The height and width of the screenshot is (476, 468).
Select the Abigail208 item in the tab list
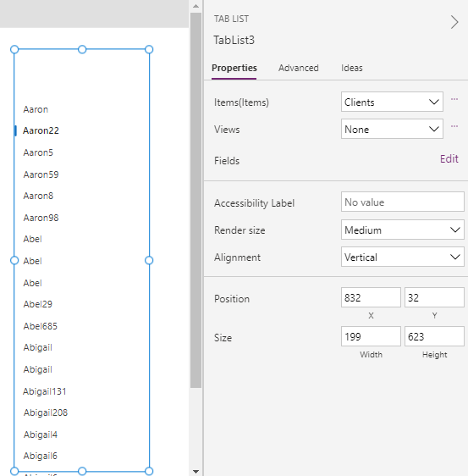tap(46, 412)
